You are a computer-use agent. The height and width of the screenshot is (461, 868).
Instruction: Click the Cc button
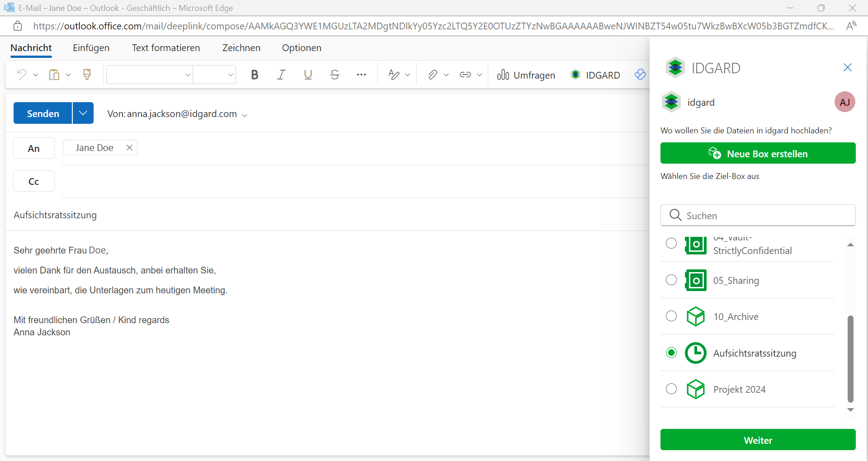(34, 181)
